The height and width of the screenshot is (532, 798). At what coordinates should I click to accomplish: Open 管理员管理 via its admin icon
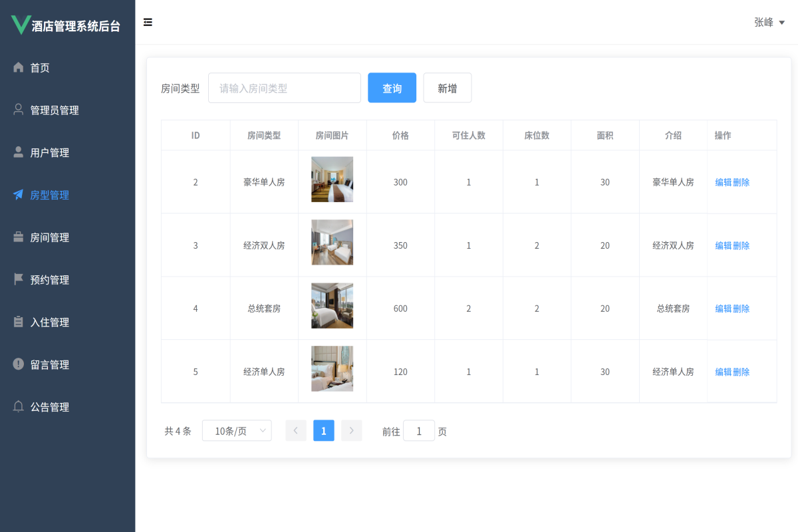[x=17, y=110]
